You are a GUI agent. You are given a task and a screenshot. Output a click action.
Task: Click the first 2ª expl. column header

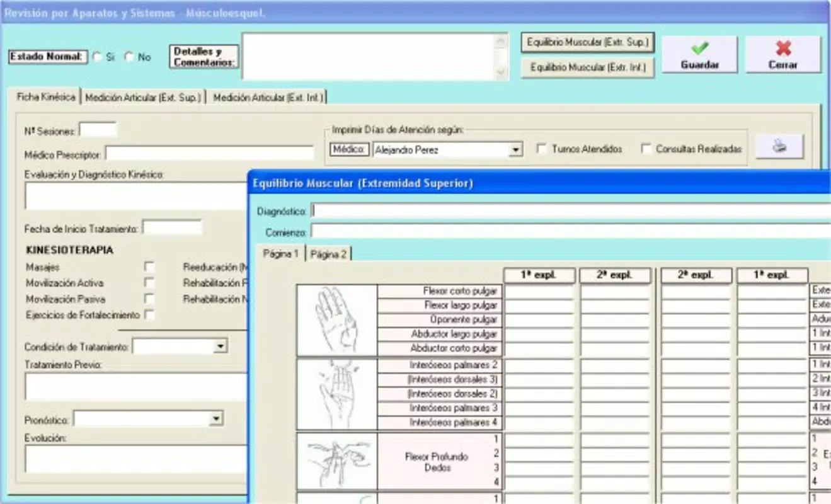pos(615,275)
